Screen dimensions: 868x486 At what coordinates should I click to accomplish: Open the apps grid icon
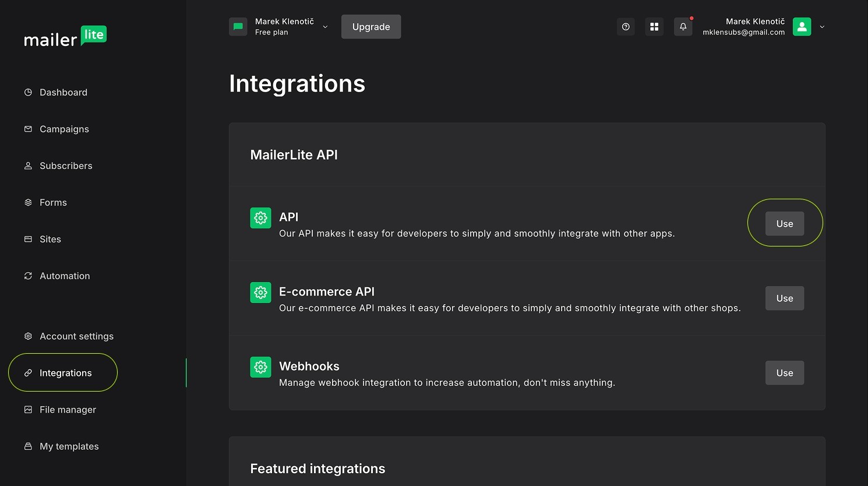pyautogui.click(x=654, y=26)
